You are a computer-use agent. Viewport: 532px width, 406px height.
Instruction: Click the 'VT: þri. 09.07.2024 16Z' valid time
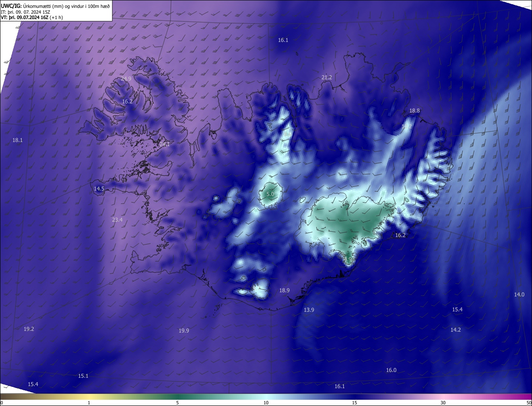(x=25, y=17)
